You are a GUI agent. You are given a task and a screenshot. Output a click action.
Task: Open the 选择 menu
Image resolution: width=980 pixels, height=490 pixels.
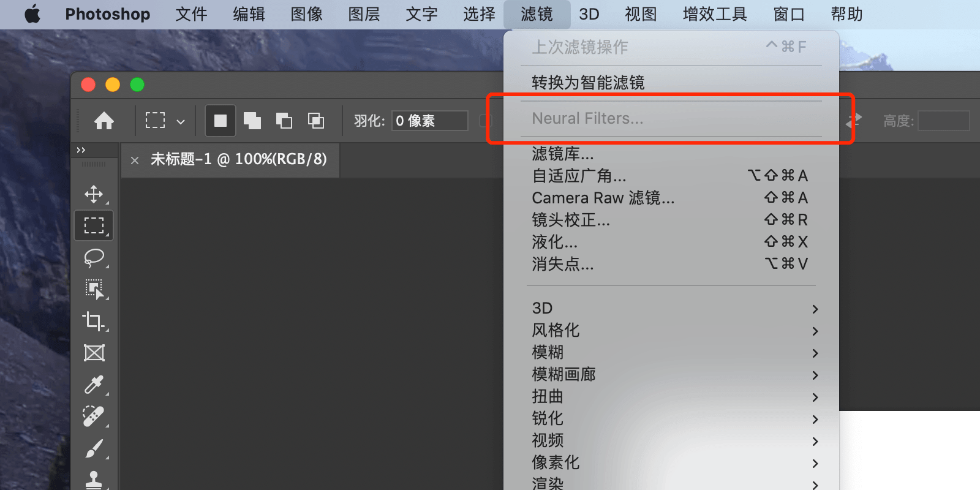480,14
